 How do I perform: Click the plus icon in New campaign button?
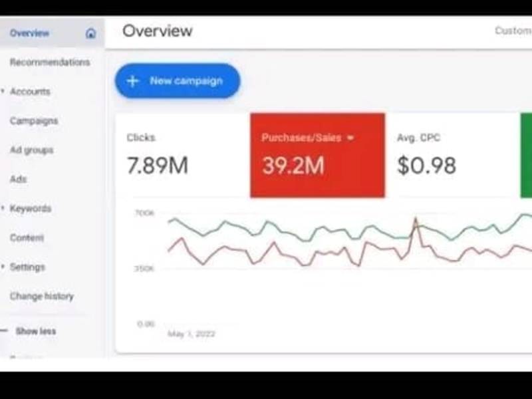click(x=132, y=81)
